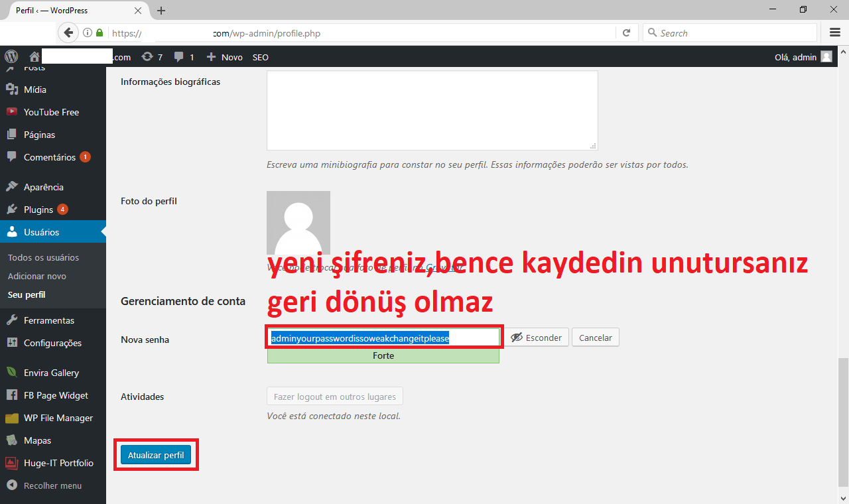Open the WordPress logo menu
The height and width of the screenshot is (504, 849).
tap(11, 57)
